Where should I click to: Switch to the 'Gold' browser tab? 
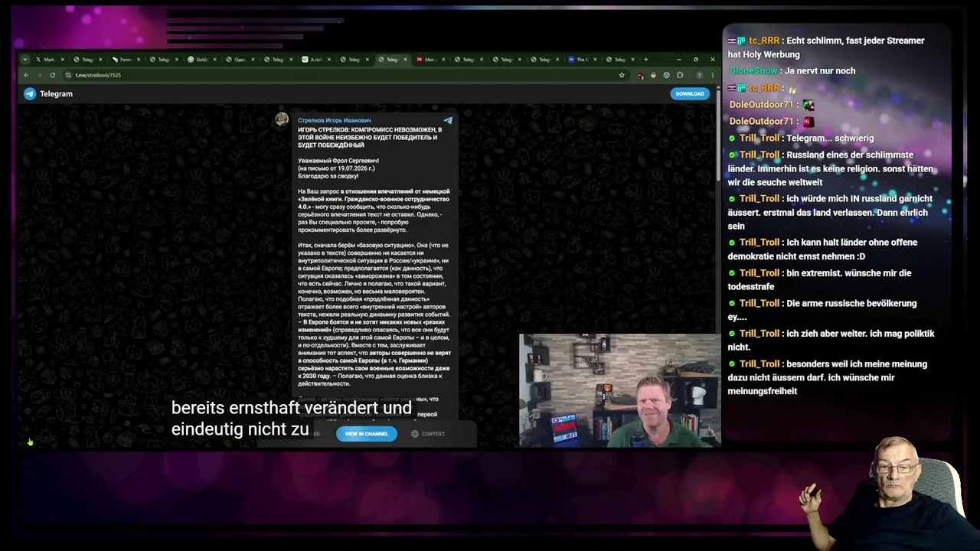[204, 60]
